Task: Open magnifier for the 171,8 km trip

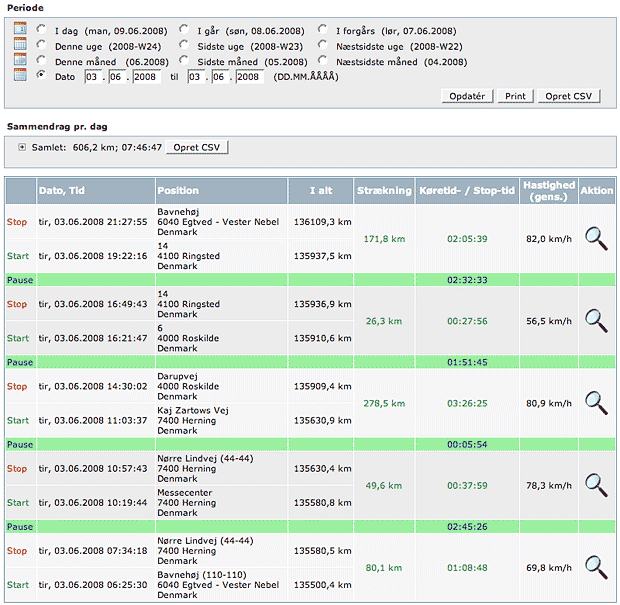Action: point(596,238)
